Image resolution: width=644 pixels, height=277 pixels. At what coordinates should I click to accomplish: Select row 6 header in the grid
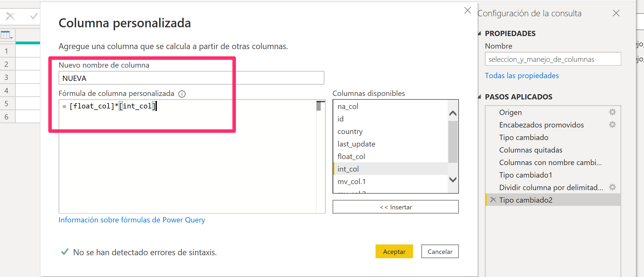pos(8,117)
